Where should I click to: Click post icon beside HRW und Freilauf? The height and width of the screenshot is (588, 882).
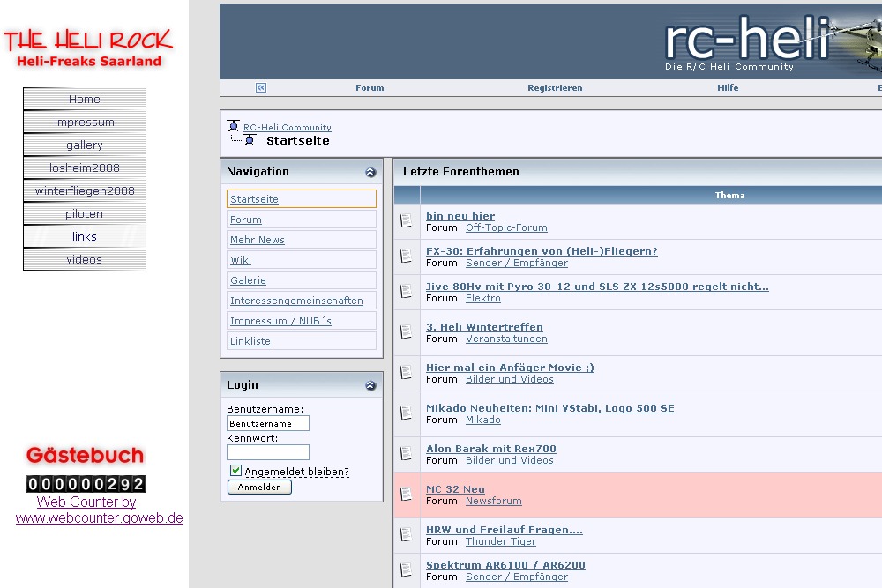(406, 534)
